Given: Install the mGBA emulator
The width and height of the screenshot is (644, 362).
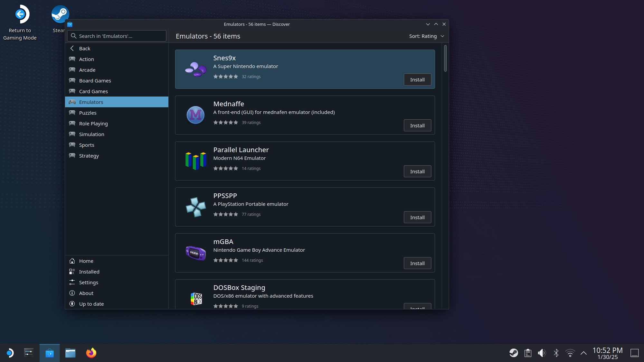Looking at the screenshot, I should coord(417,263).
